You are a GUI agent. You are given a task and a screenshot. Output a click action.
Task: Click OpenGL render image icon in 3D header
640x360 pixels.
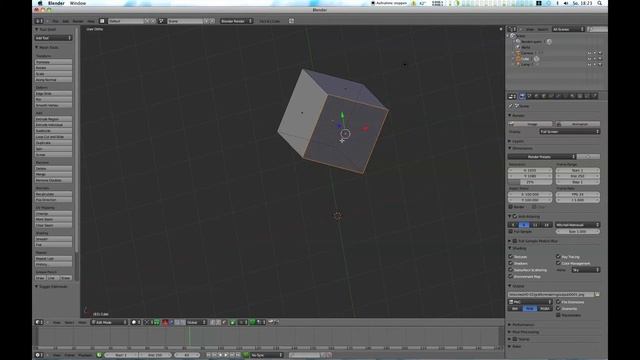(x=270, y=322)
